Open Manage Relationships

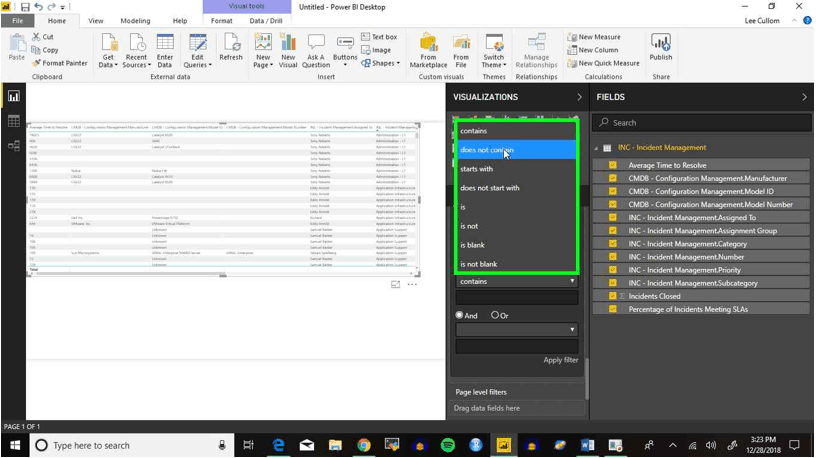(x=537, y=50)
